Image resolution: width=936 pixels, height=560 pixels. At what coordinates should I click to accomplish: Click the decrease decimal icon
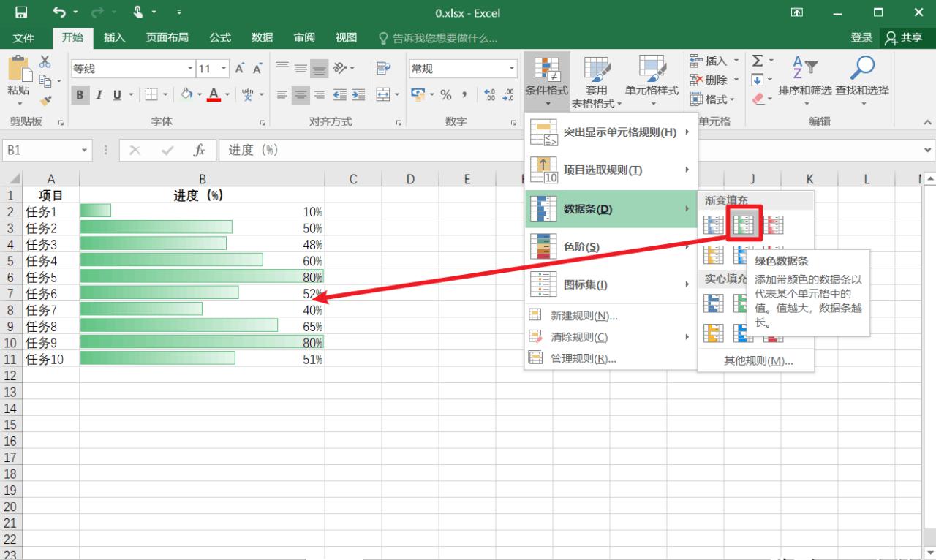[509, 94]
